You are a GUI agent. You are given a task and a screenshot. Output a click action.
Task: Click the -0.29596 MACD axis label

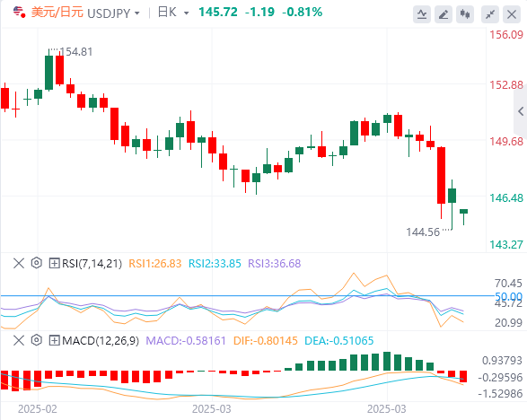[x=500, y=377]
